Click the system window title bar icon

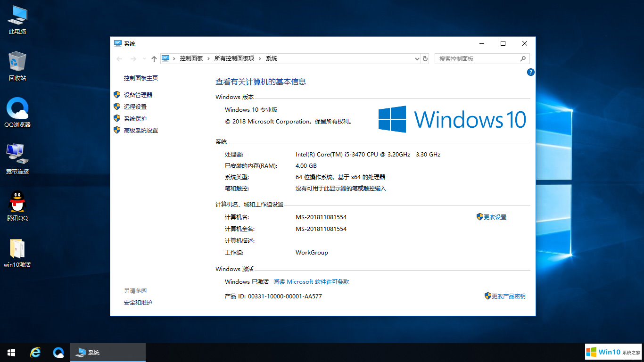tap(118, 43)
